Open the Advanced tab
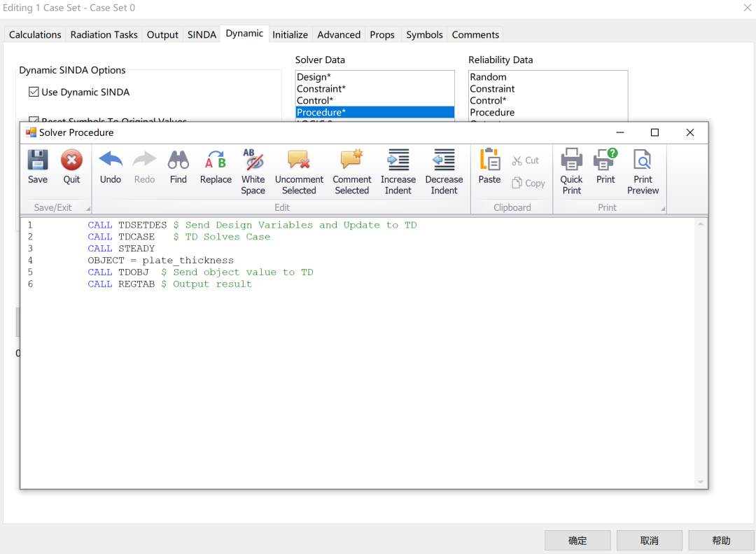Image resolution: width=756 pixels, height=554 pixels. [339, 35]
